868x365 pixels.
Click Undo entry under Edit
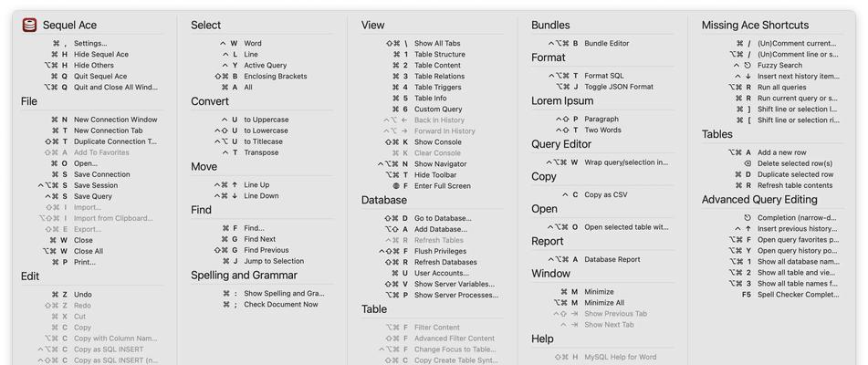83,295
